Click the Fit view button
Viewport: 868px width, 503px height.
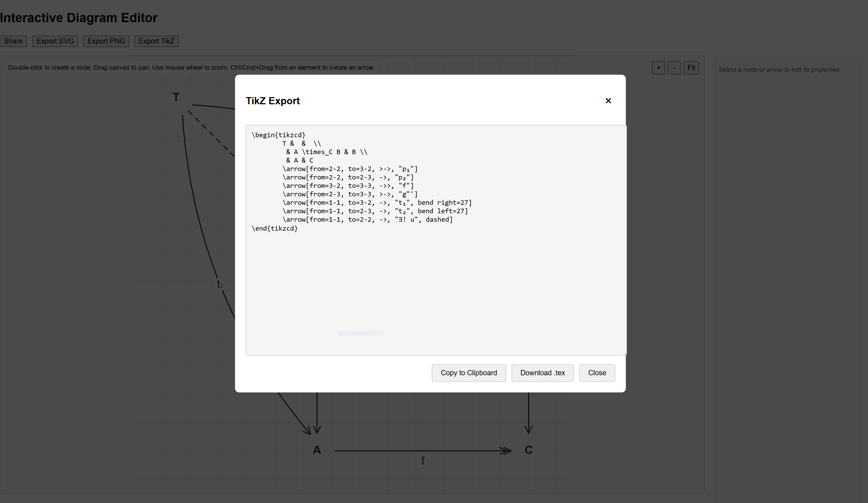pyautogui.click(x=691, y=68)
